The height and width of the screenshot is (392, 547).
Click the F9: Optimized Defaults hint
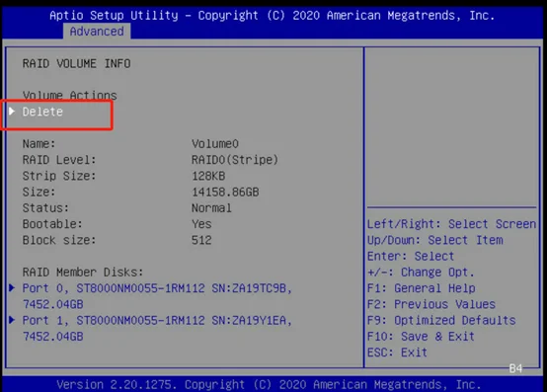click(x=441, y=320)
